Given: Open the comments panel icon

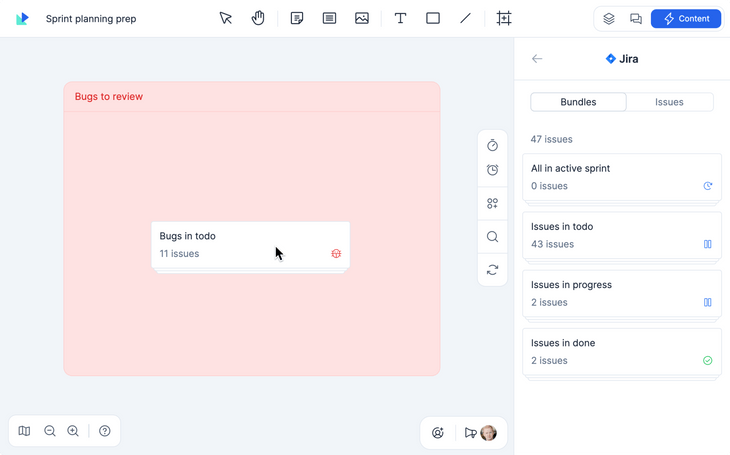Looking at the screenshot, I should (x=635, y=19).
